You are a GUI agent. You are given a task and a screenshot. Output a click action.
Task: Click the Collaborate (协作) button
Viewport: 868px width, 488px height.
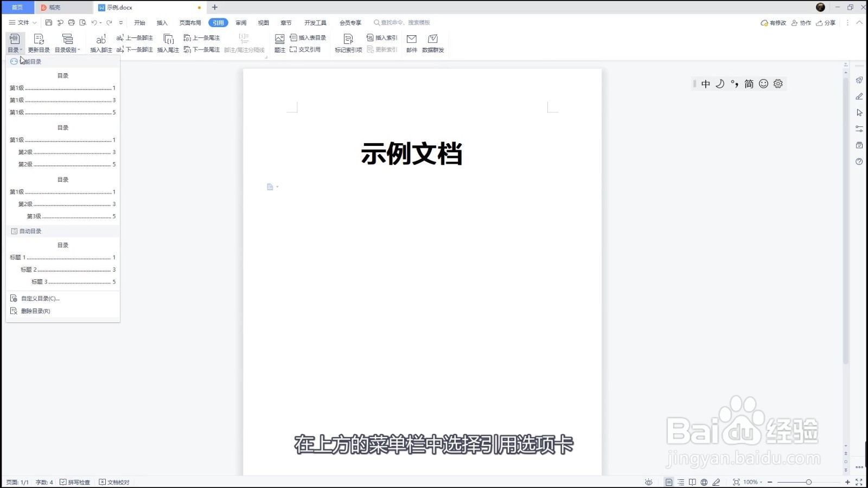click(801, 23)
